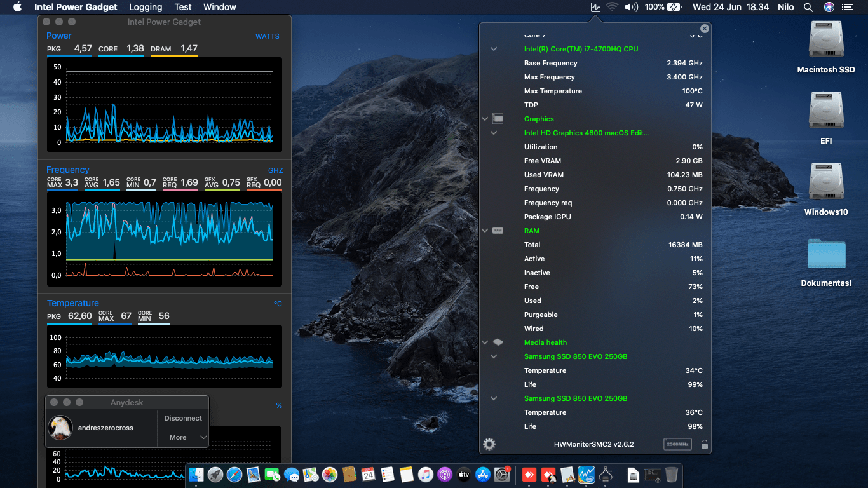This screenshot has height=488, width=868.
Task: Open Siri from the menu bar
Action: pyautogui.click(x=829, y=7)
